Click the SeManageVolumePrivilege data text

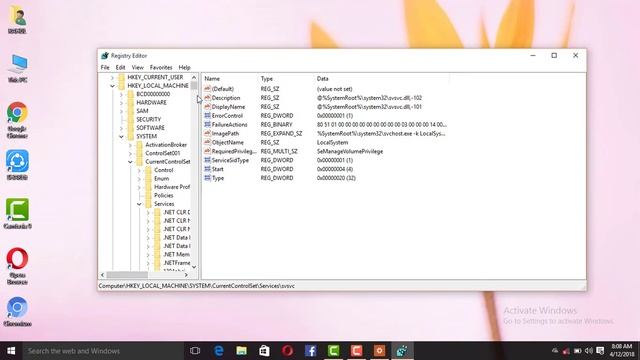pyautogui.click(x=350, y=151)
